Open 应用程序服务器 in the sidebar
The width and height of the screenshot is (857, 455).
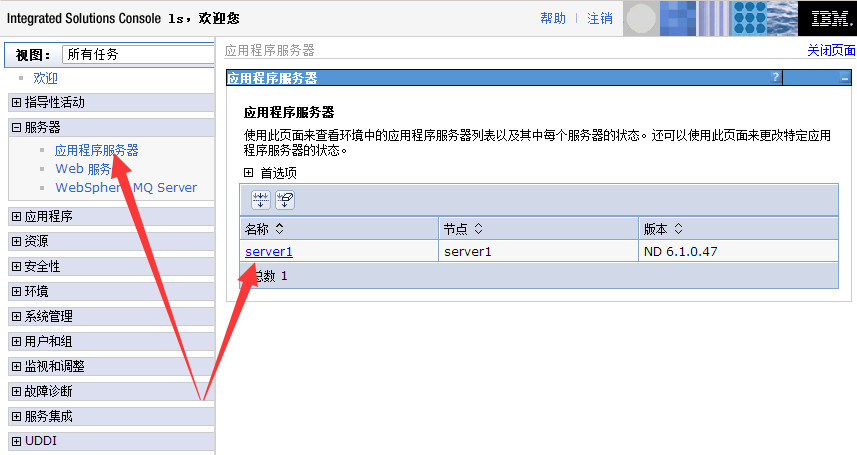point(97,150)
